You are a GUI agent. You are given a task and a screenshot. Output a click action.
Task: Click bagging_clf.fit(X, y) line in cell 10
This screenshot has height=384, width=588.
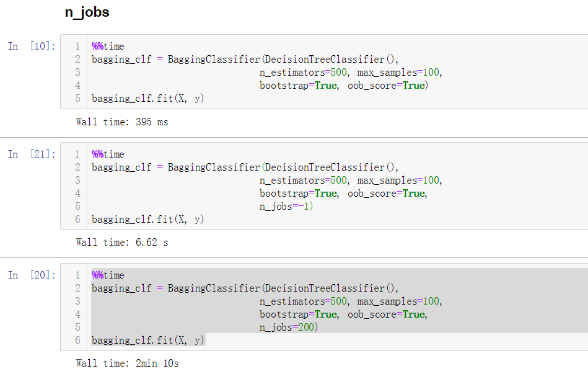pyautogui.click(x=147, y=99)
